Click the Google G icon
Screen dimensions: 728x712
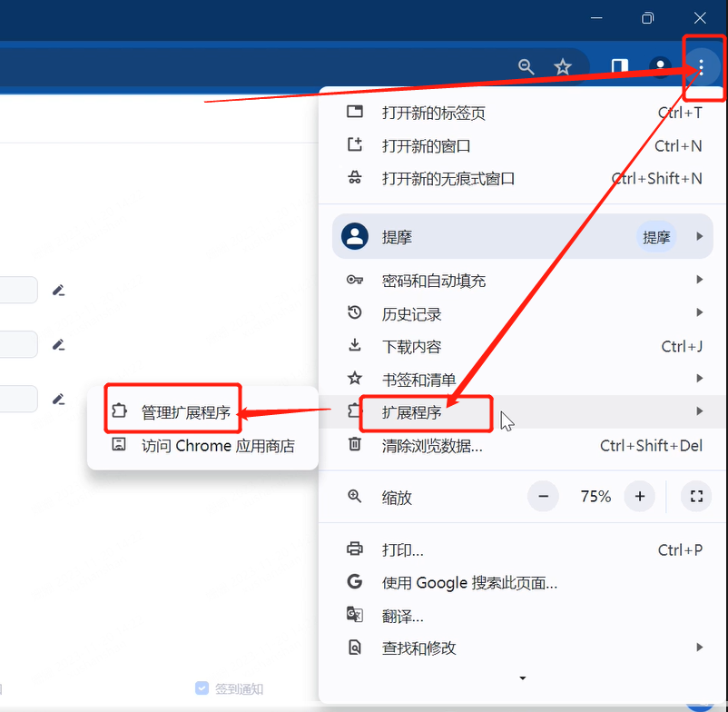(x=355, y=581)
